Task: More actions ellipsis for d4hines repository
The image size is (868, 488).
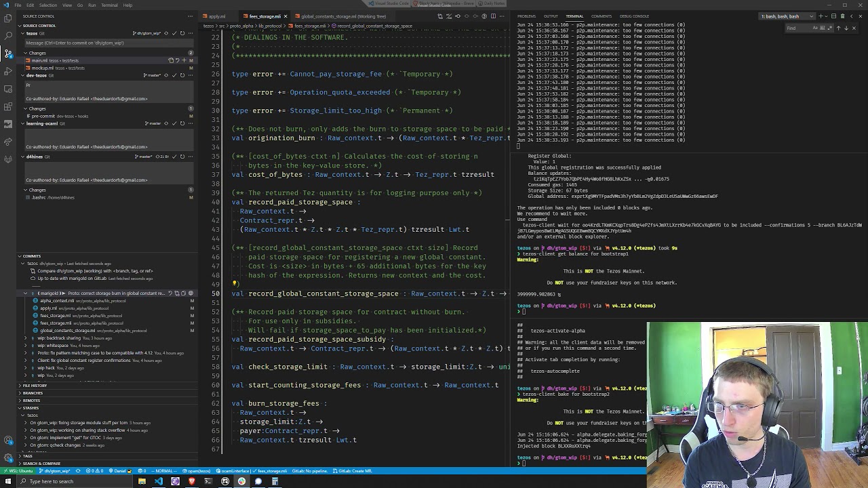Action: click(191, 157)
